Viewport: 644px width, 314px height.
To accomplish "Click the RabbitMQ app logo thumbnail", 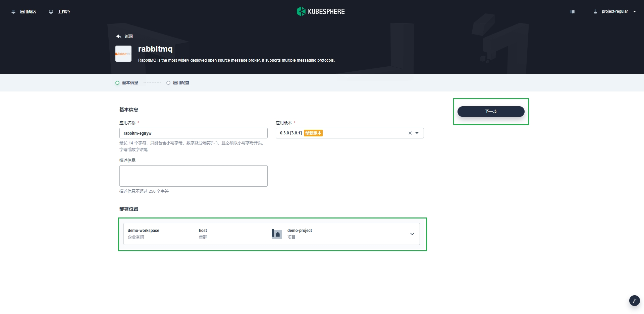I will (x=123, y=54).
